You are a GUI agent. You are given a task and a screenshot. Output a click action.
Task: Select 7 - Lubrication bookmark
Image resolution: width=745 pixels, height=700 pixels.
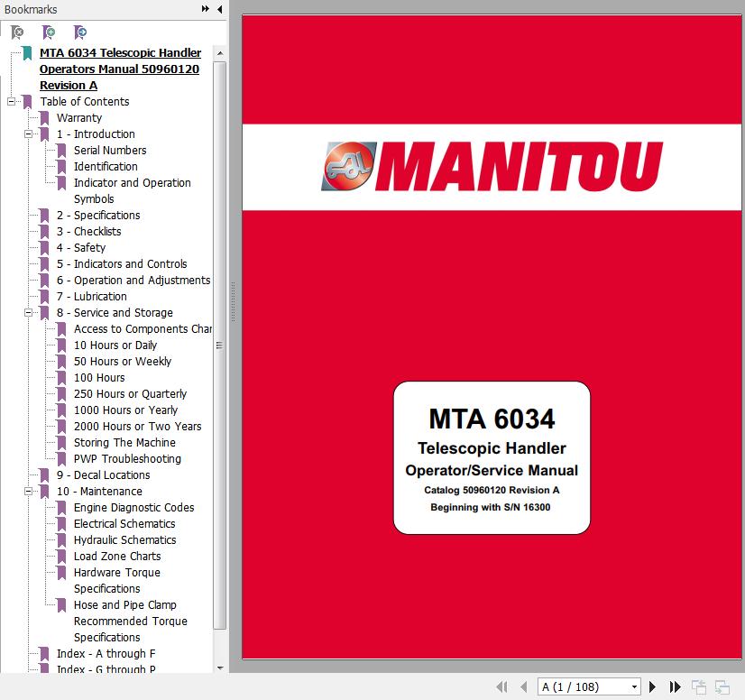[x=92, y=297]
